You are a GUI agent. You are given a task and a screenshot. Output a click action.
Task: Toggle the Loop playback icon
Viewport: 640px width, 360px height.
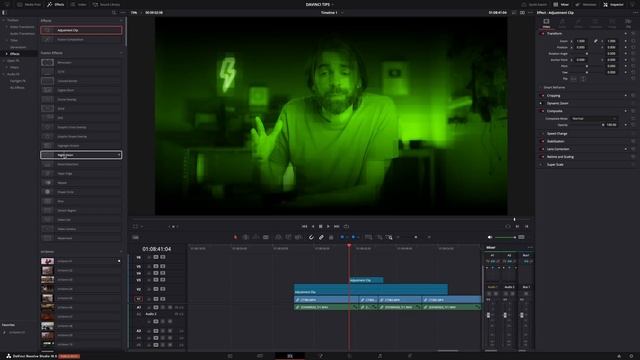click(346, 226)
